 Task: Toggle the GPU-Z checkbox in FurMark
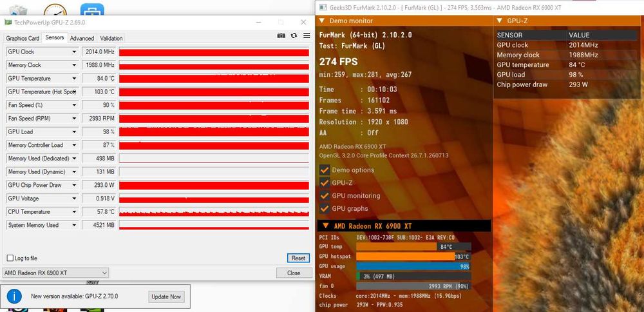pyautogui.click(x=325, y=182)
